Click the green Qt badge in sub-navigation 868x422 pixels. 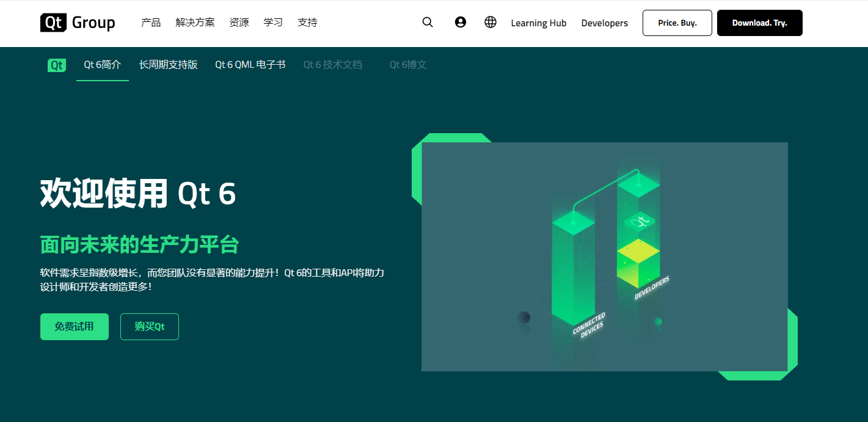(x=57, y=65)
